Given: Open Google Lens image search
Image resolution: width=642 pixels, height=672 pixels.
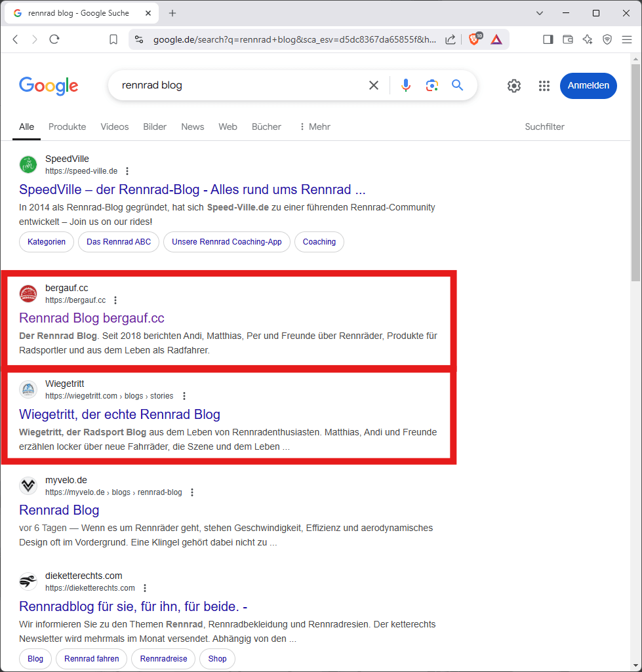Looking at the screenshot, I should pyautogui.click(x=431, y=85).
